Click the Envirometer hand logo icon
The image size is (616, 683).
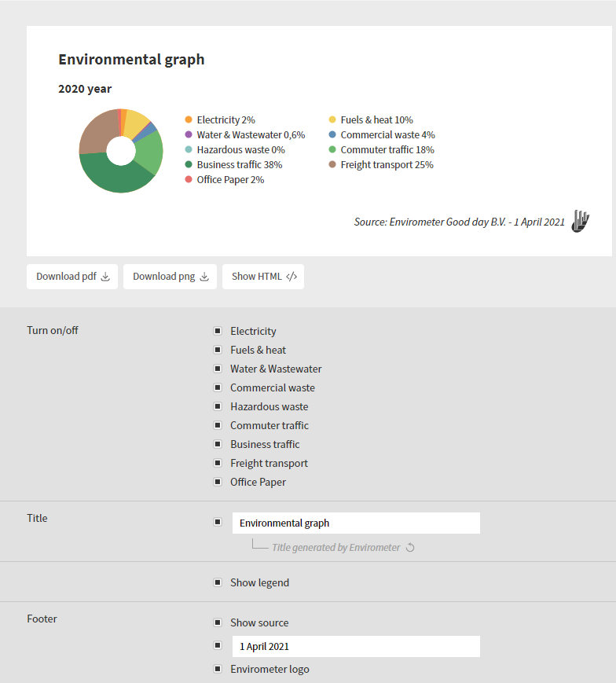click(x=581, y=222)
